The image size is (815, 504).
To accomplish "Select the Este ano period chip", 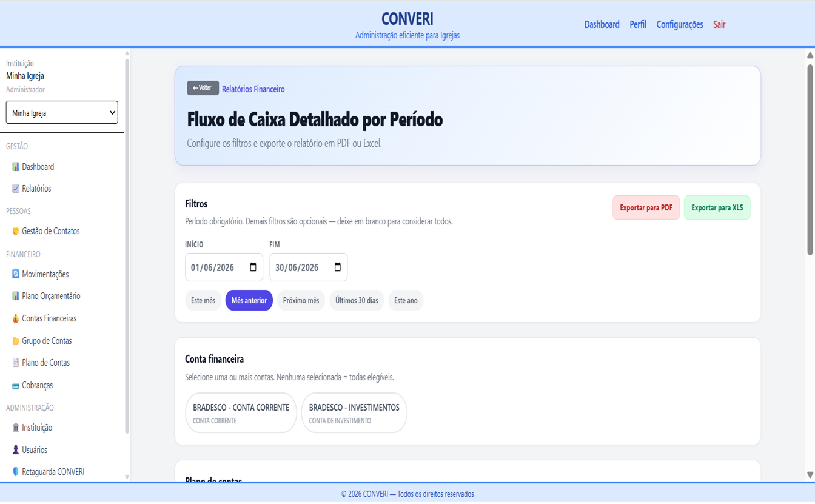I will coord(406,300).
